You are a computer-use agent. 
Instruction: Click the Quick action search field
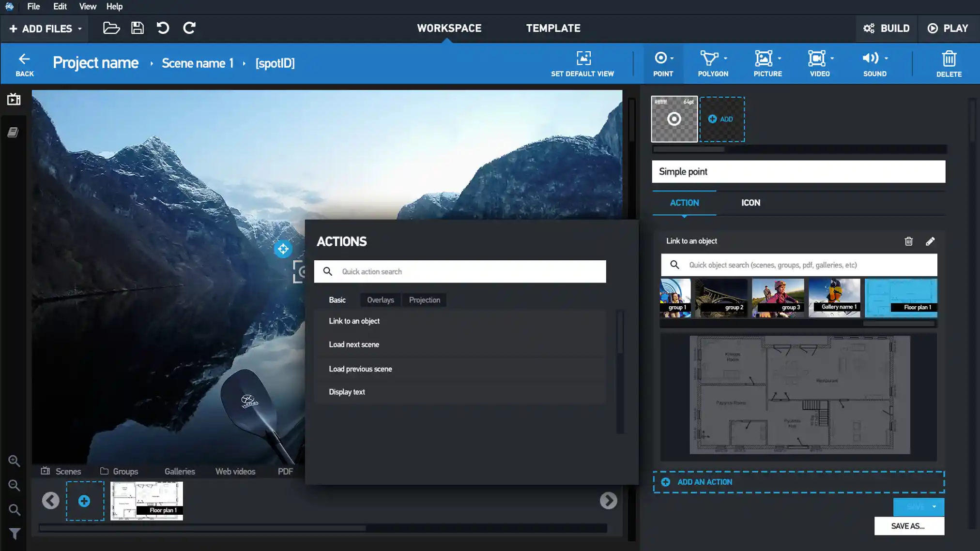click(460, 271)
